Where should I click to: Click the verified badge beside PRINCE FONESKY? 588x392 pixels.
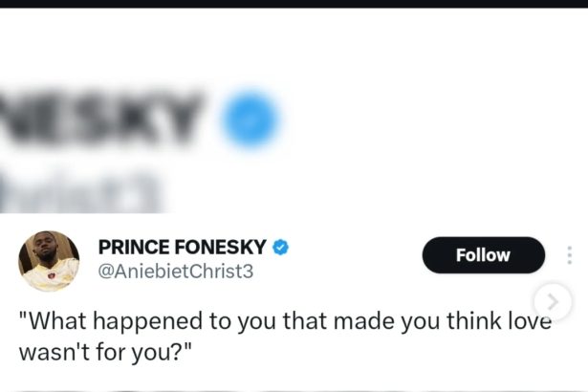(x=281, y=248)
